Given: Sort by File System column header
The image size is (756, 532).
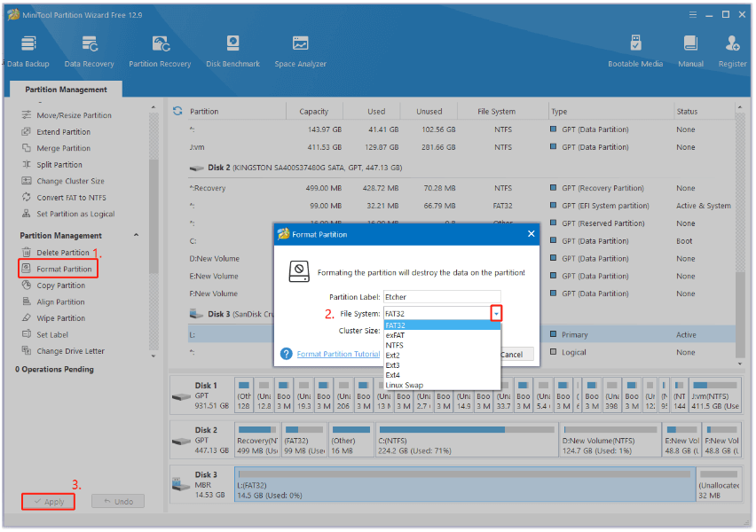Looking at the screenshot, I should pyautogui.click(x=497, y=112).
